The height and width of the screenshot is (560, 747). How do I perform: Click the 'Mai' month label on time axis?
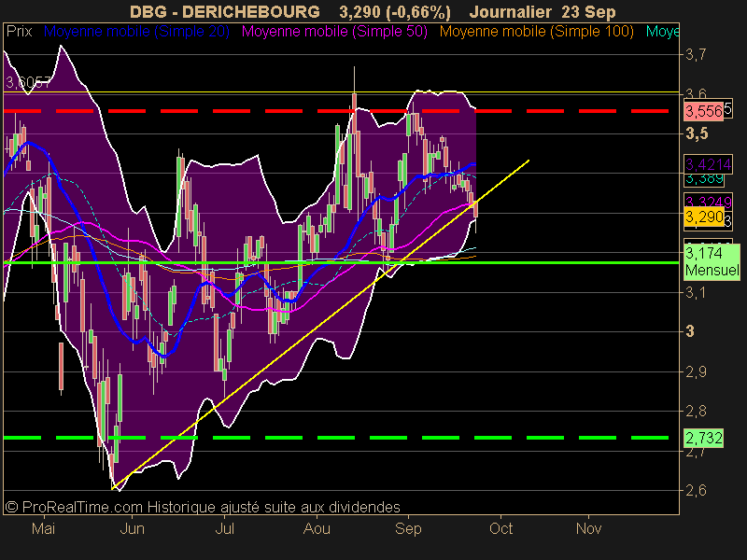[x=43, y=528]
